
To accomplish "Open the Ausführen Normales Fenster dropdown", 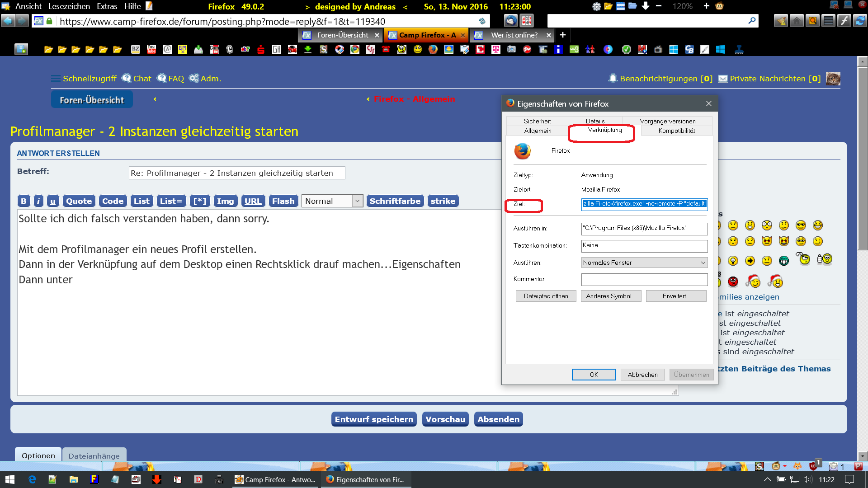I will click(644, 263).
